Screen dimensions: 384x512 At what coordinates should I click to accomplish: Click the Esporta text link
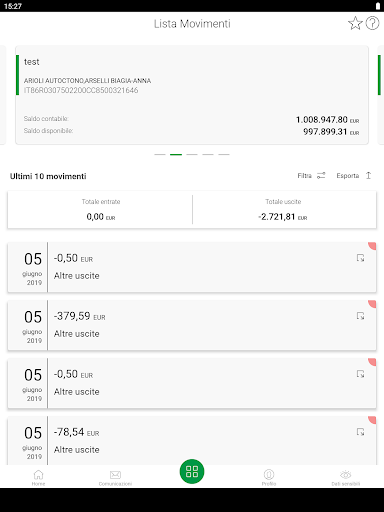click(x=348, y=176)
